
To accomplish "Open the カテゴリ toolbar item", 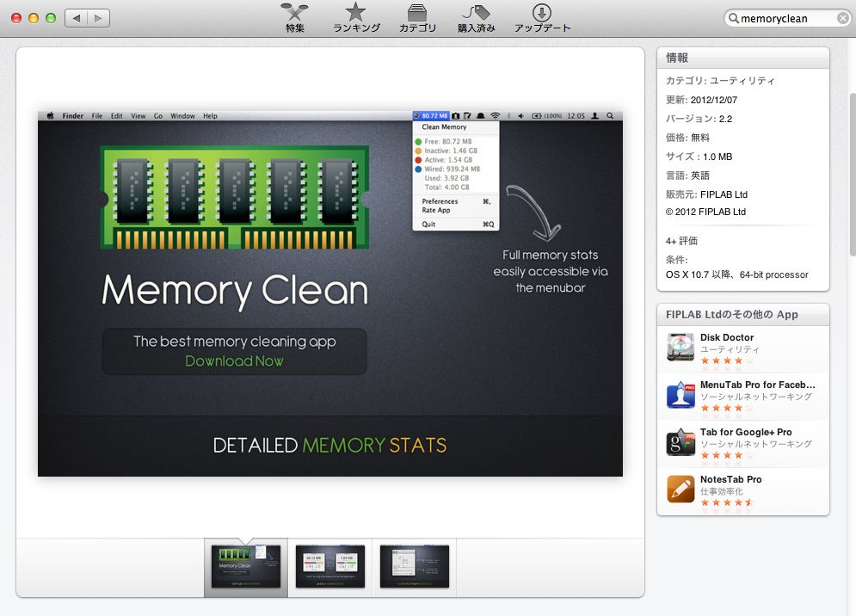I will click(x=417, y=18).
